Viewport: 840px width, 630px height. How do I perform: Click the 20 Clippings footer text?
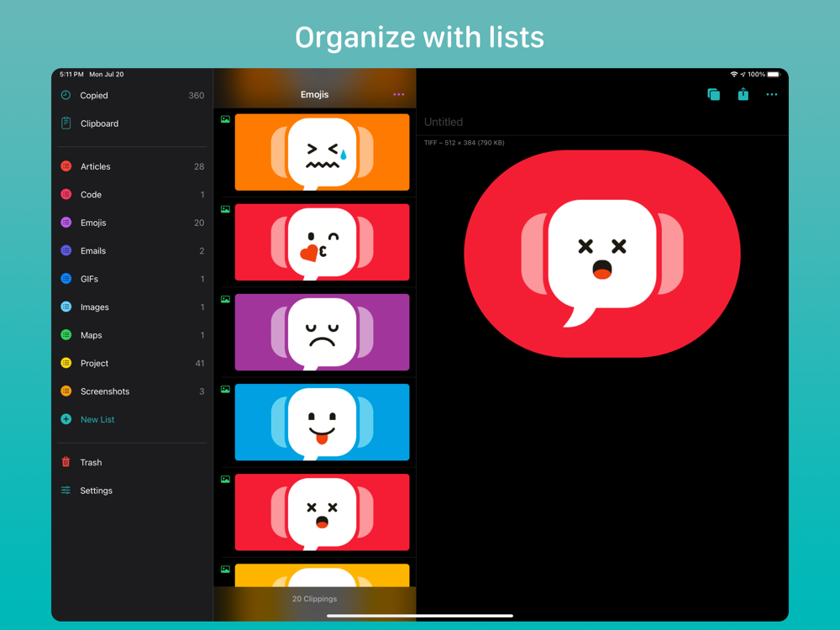[x=314, y=598]
